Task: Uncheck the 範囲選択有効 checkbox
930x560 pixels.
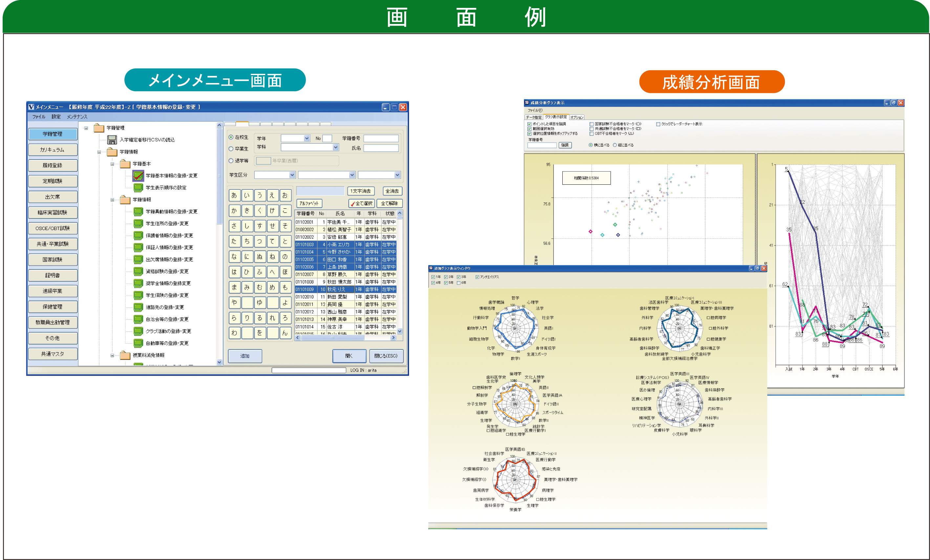Action: [x=529, y=129]
